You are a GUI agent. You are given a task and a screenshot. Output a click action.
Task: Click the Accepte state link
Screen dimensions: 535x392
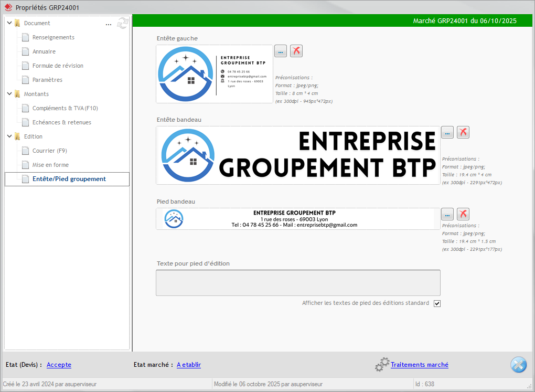click(59, 365)
